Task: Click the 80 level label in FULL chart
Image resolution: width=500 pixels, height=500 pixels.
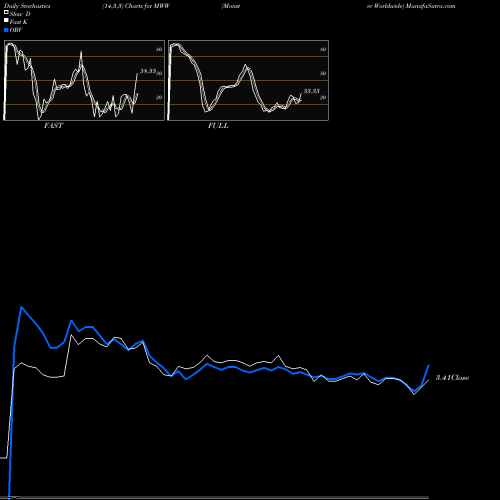Action: pyautogui.click(x=323, y=49)
